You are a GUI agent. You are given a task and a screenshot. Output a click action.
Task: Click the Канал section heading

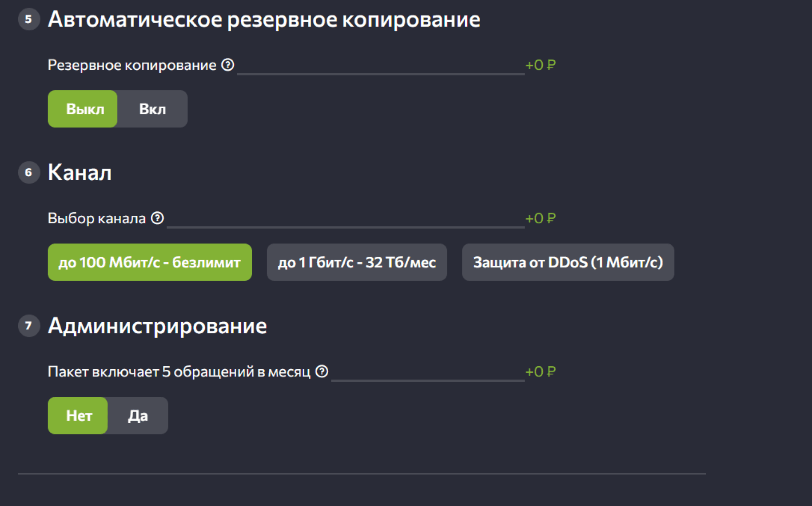[80, 173]
